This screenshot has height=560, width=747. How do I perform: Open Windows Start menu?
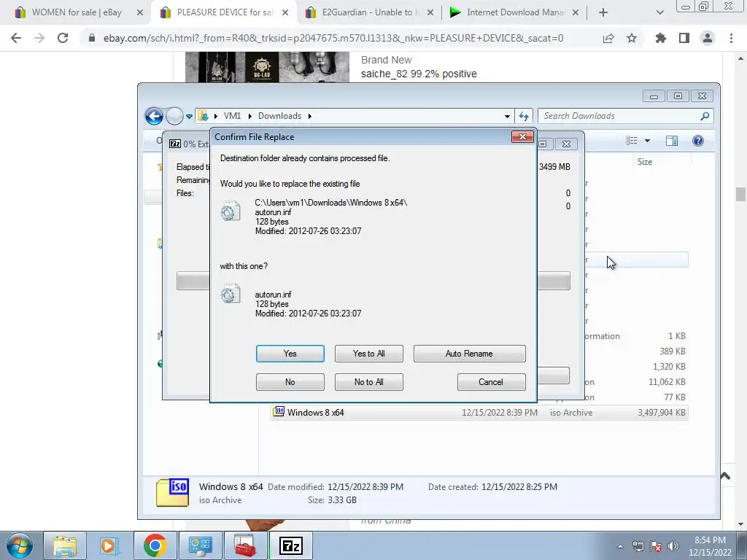click(x=19, y=545)
